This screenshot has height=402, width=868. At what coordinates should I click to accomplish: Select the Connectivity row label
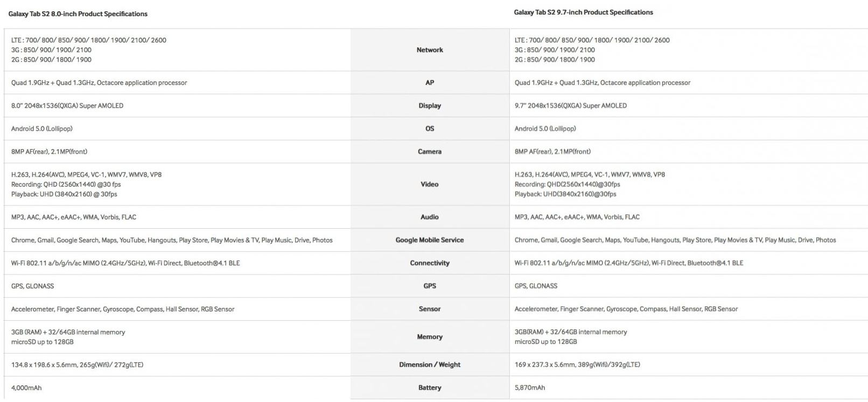430,263
